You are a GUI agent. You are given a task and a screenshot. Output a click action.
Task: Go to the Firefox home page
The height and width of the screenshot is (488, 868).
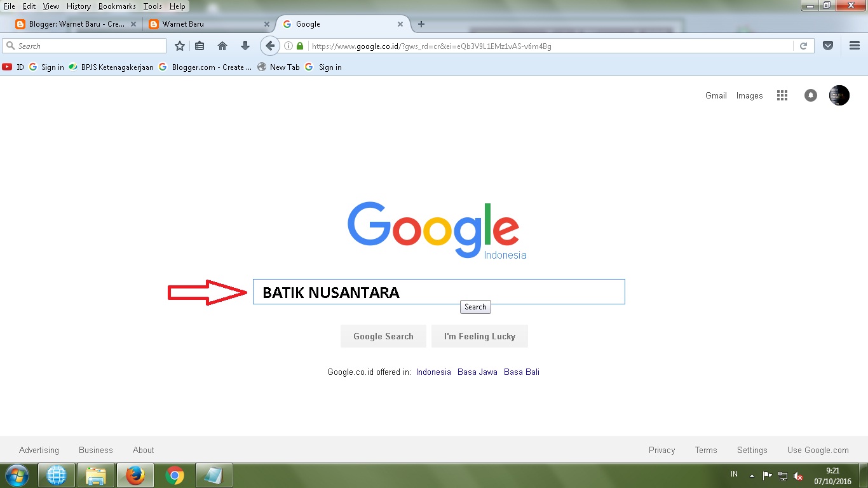point(222,46)
